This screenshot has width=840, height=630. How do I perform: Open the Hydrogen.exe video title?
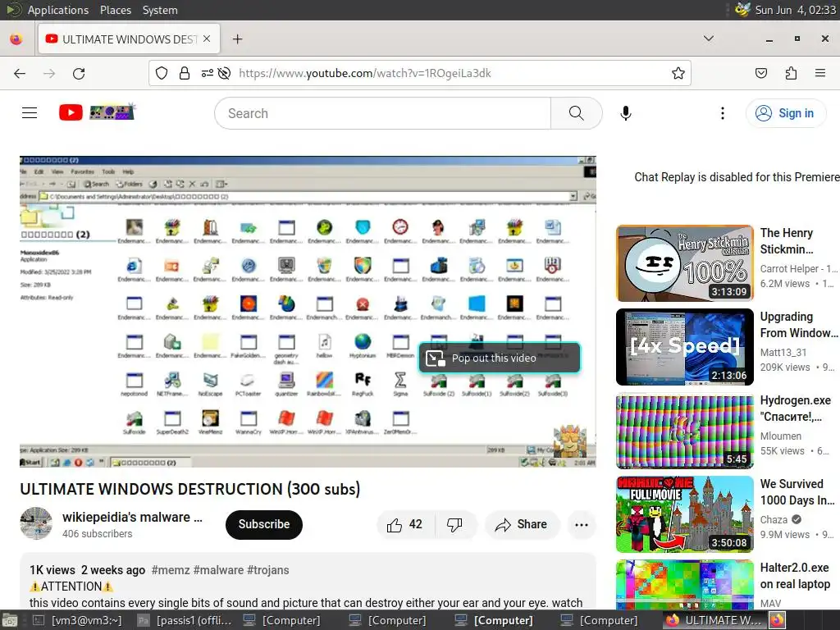coord(796,409)
